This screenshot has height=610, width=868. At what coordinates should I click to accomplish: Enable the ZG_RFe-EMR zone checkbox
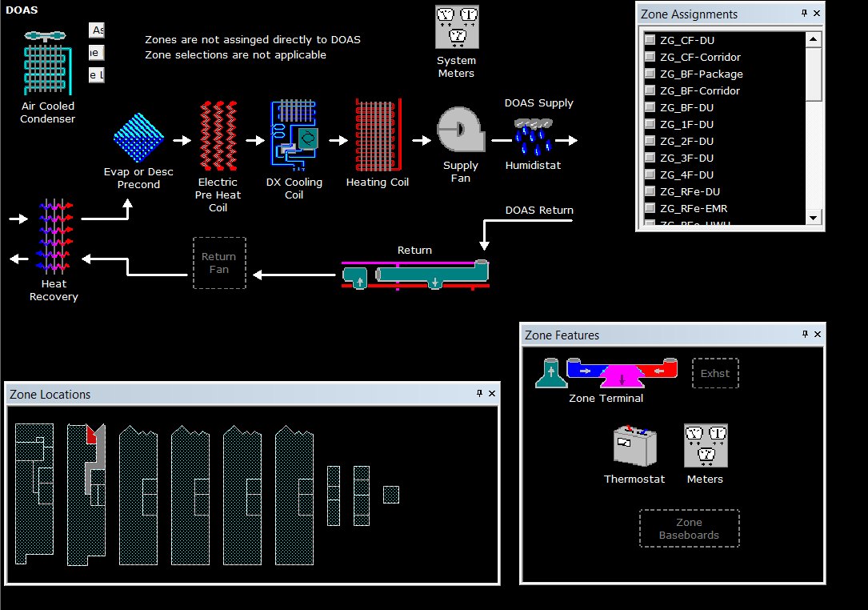(x=650, y=208)
